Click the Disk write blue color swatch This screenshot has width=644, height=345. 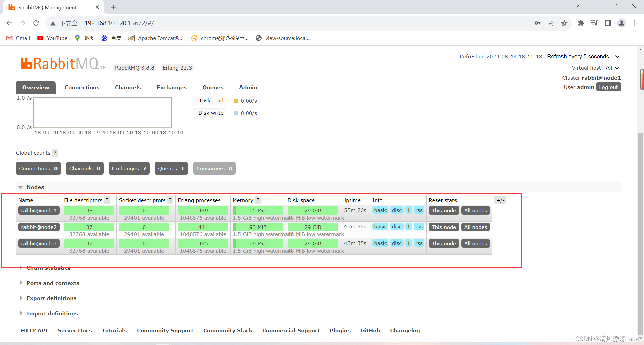236,113
